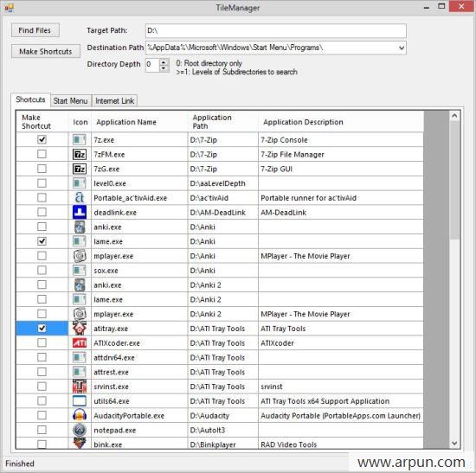Viewport: 476px width, 473px height.
Task: Select the "ATI Tray Tools x64 Support Application" cell
Action: 341,400
